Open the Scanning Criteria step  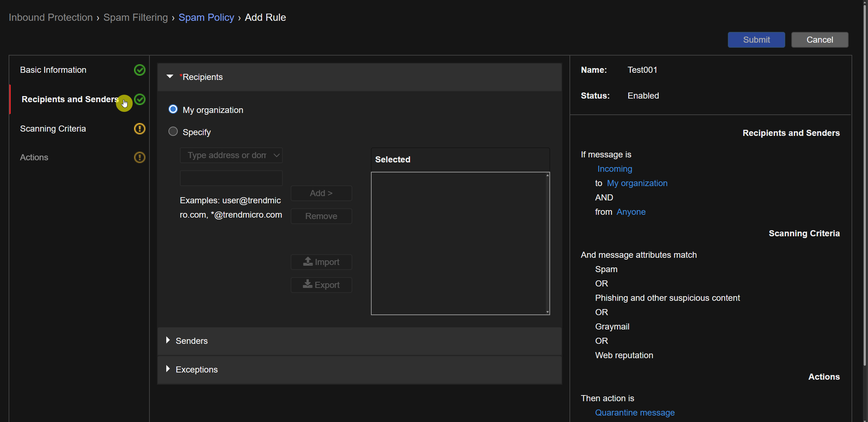(53, 129)
